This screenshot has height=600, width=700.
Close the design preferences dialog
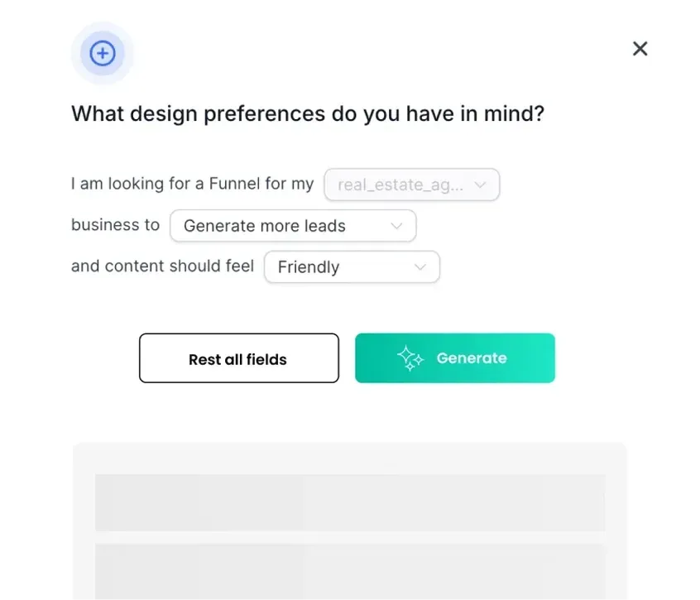tap(640, 49)
